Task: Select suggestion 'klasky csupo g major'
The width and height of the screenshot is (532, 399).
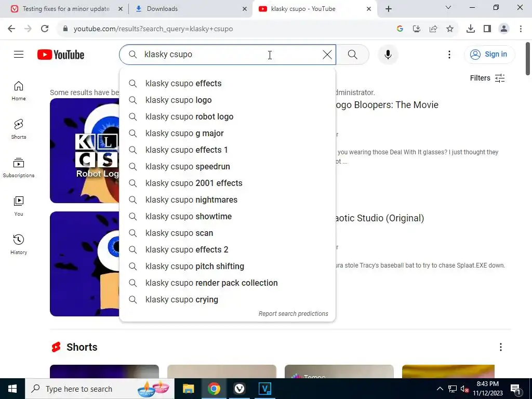Action: (x=228, y=133)
